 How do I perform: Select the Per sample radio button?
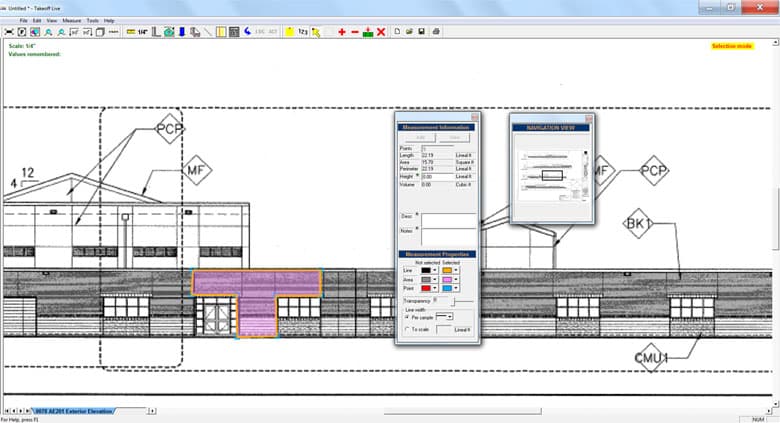pos(404,317)
